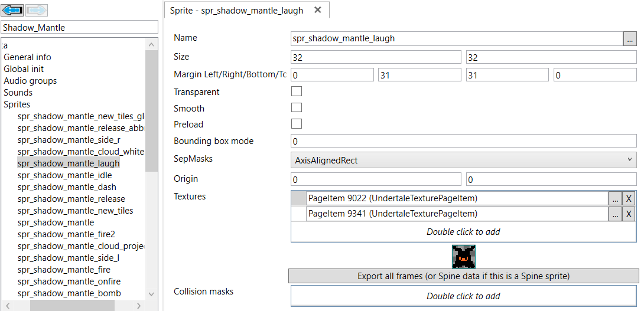Click Export all frames button

pyautogui.click(x=463, y=276)
